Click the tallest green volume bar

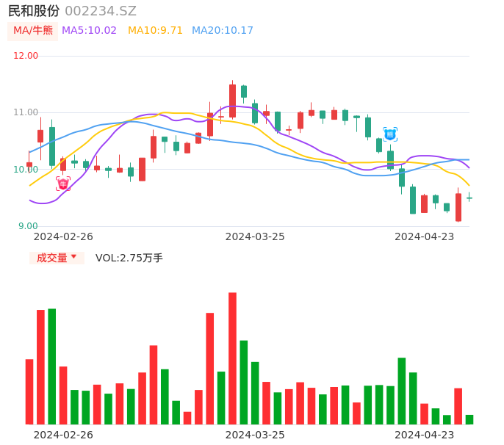[x=52, y=366]
